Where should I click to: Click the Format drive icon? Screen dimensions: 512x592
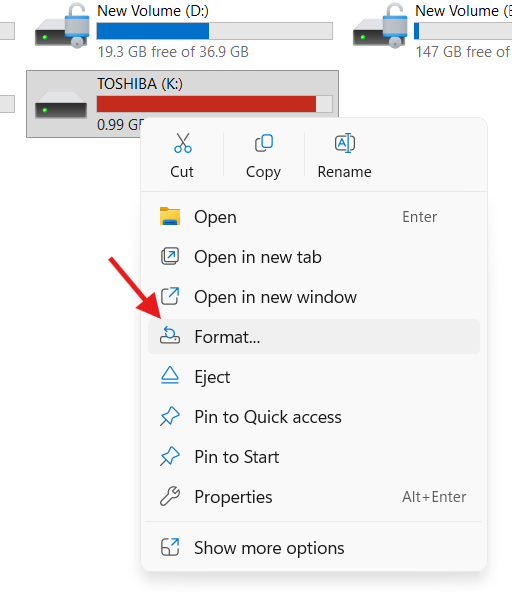coord(170,336)
